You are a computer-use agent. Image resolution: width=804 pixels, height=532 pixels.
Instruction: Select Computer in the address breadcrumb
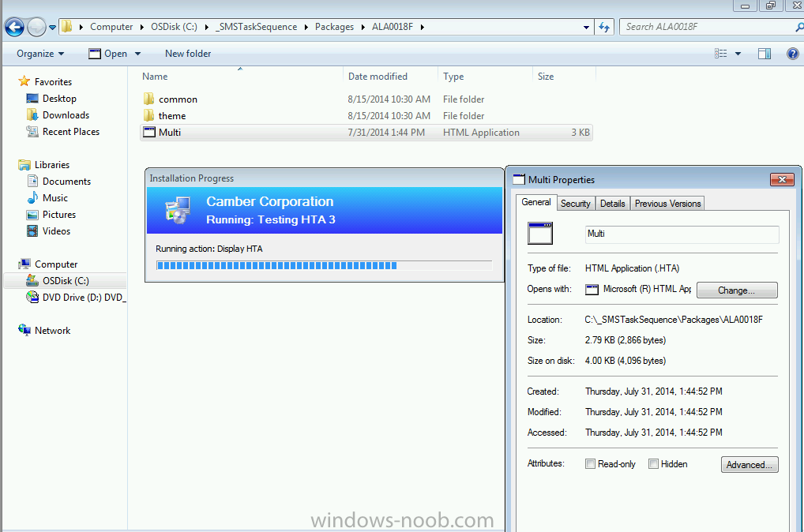click(111, 27)
